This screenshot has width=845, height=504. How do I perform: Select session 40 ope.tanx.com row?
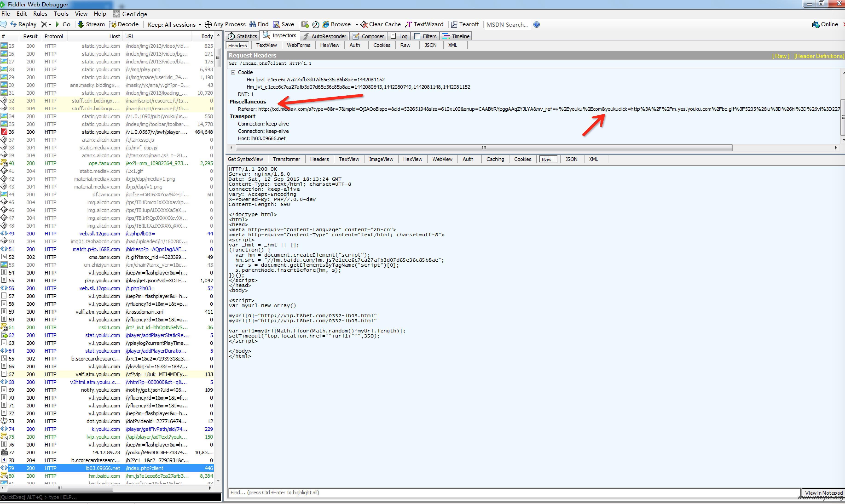coord(107,163)
